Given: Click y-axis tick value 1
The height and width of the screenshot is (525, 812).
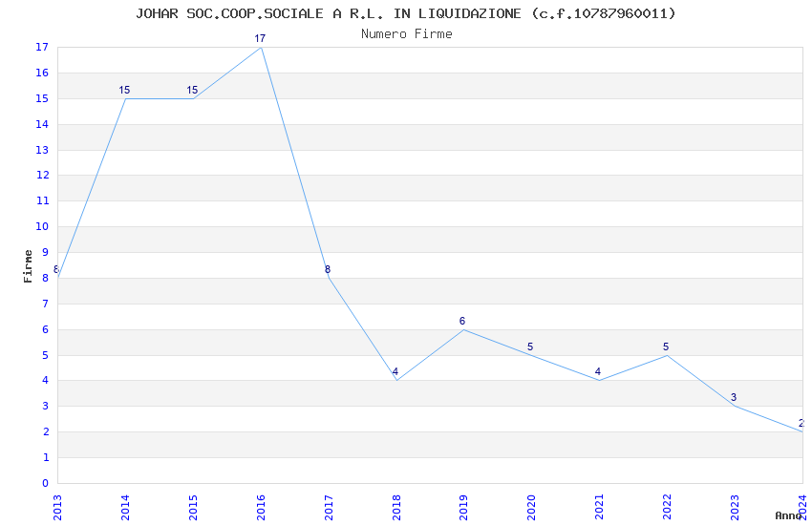Looking at the screenshot, I should [x=46, y=458].
